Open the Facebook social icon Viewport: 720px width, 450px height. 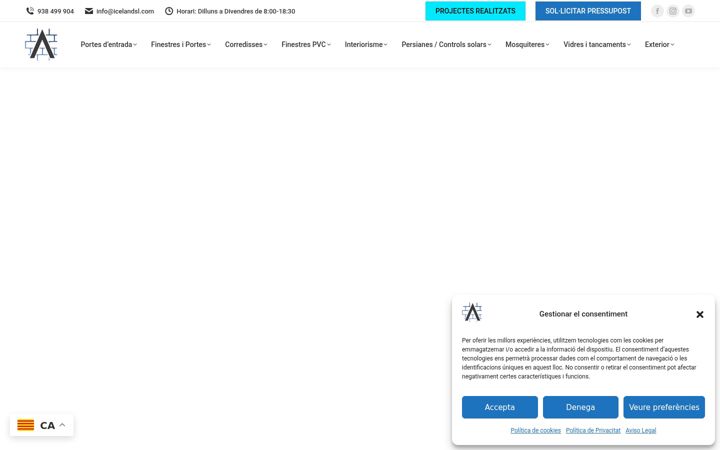coord(657,11)
